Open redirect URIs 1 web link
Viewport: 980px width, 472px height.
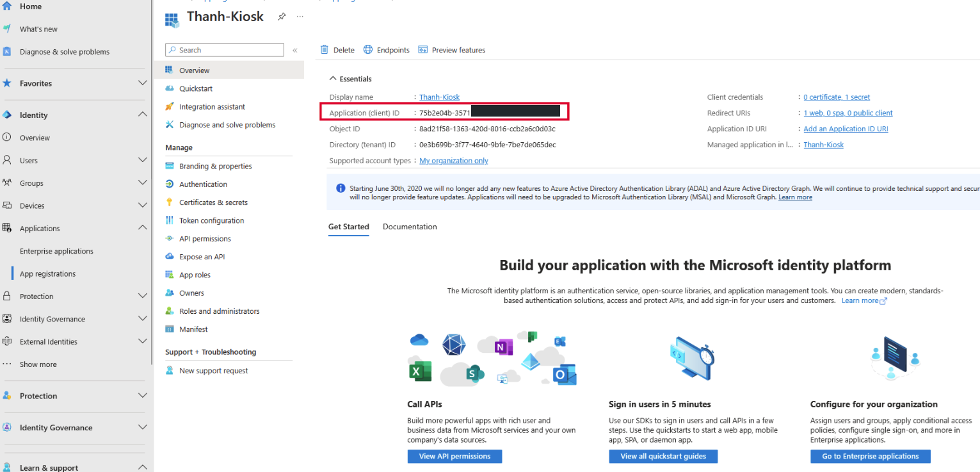pos(848,113)
